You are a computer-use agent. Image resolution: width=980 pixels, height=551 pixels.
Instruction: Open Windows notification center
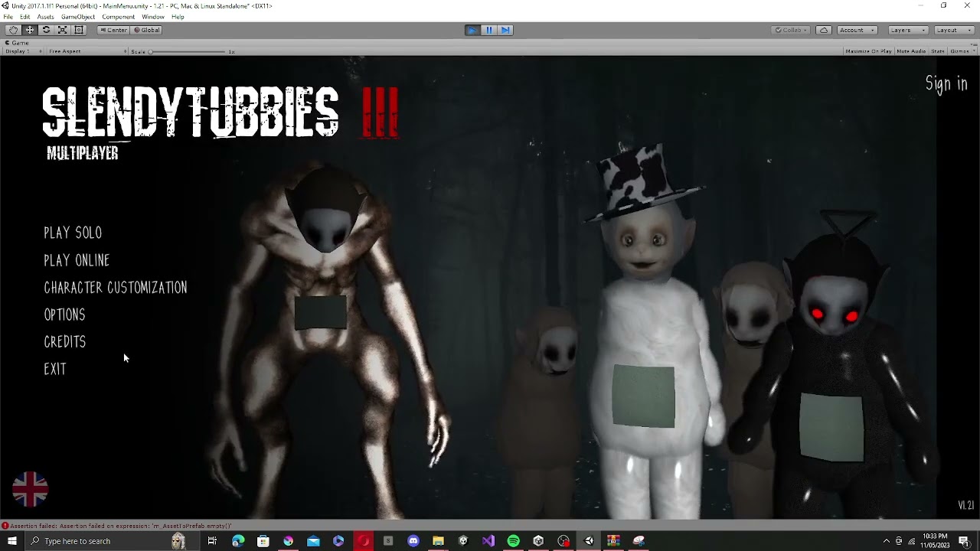click(x=964, y=541)
